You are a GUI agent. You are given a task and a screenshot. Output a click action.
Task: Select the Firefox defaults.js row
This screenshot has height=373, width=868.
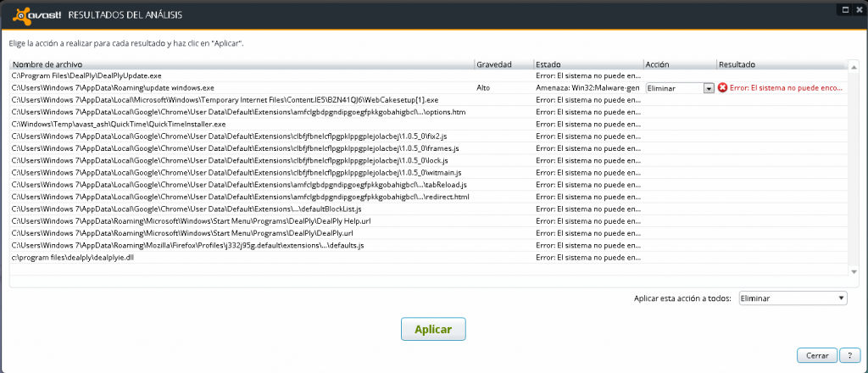click(x=428, y=246)
